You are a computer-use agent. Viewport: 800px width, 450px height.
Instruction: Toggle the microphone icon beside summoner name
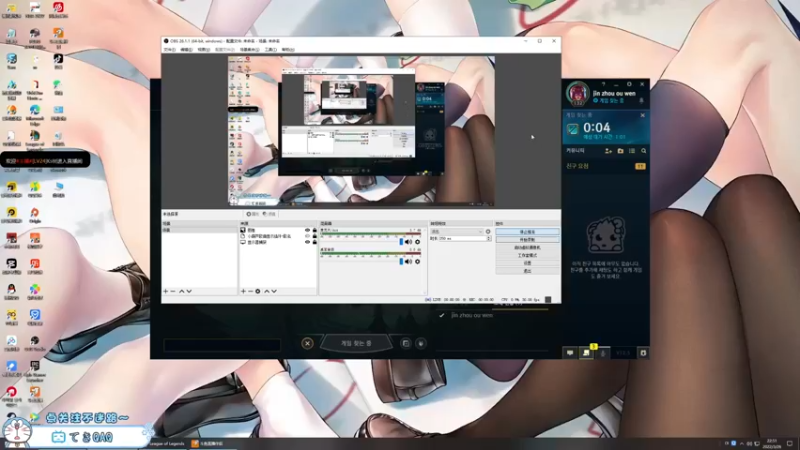click(x=641, y=101)
